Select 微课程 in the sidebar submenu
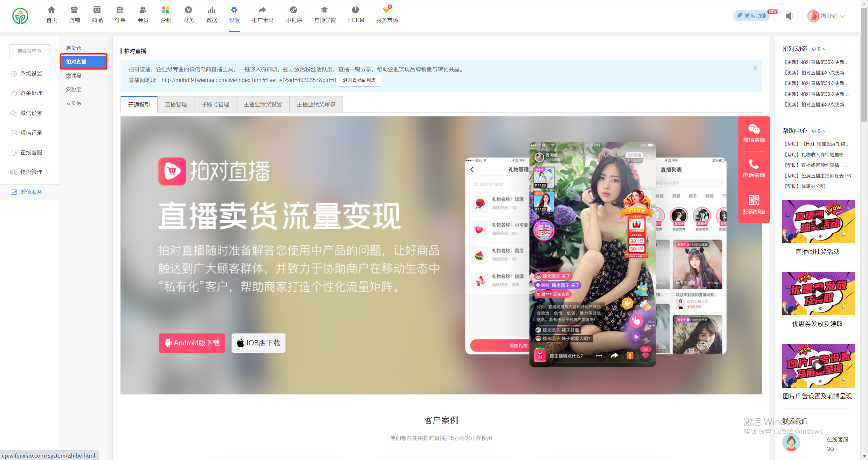The image size is (868, 460). point(74,76)
